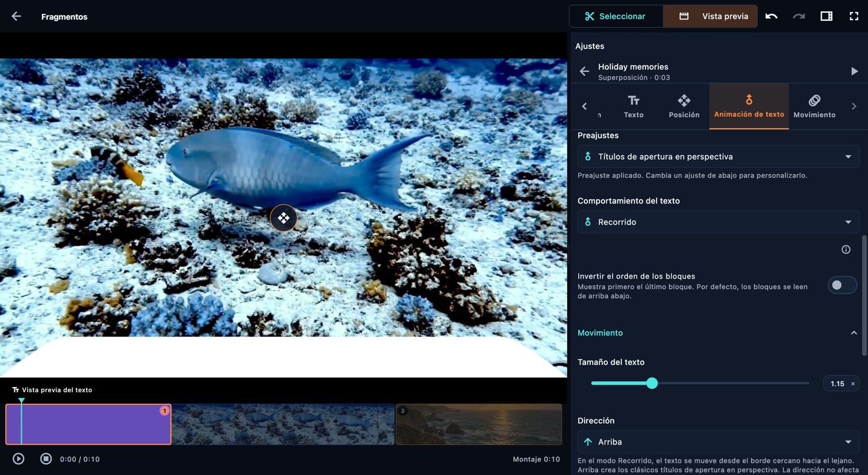The width and height of the screenshot is (868, 475).
Task: Open the Dirección Arriba dropdown
Action: click(x=718, y=442)
